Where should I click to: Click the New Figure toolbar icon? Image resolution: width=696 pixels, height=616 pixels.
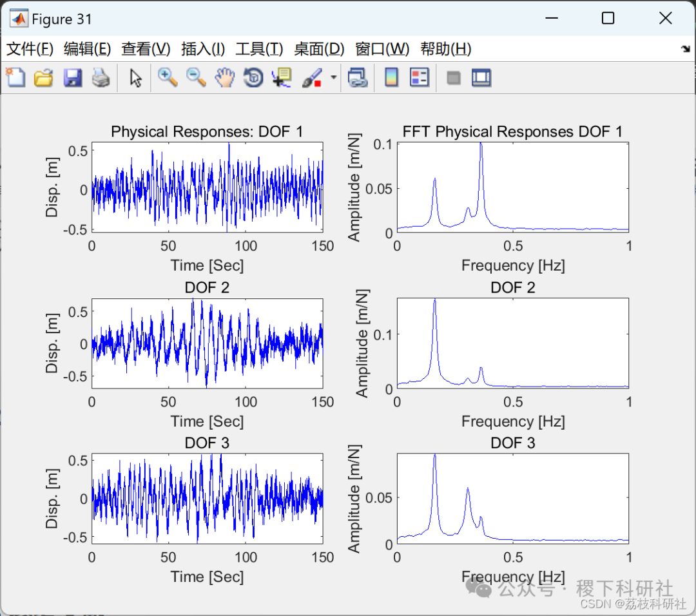tap(16, 78)
